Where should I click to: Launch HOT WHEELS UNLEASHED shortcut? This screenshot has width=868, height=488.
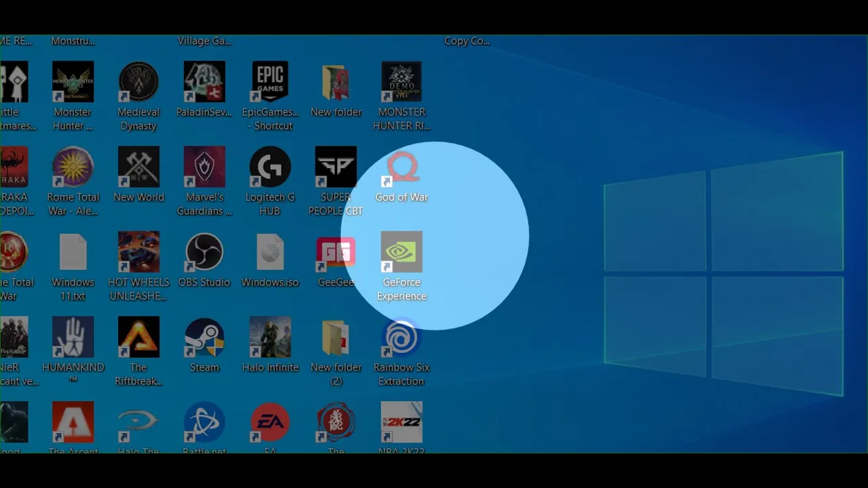point(138,252)
